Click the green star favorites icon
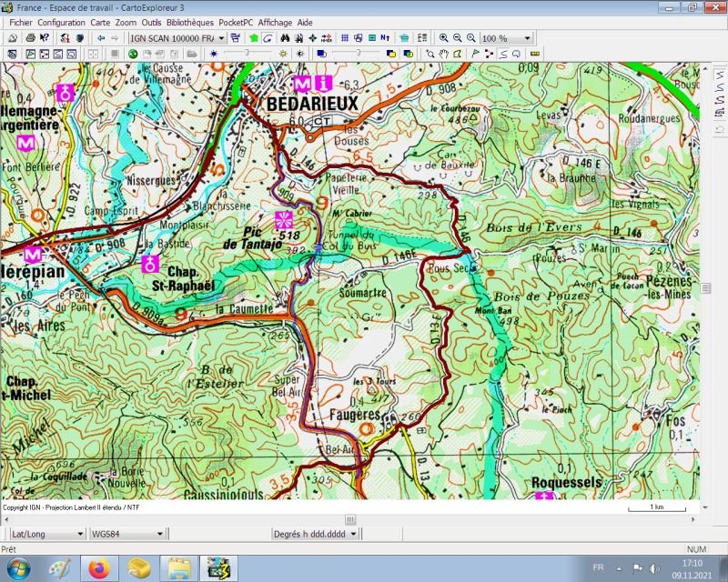 point(254,38)
